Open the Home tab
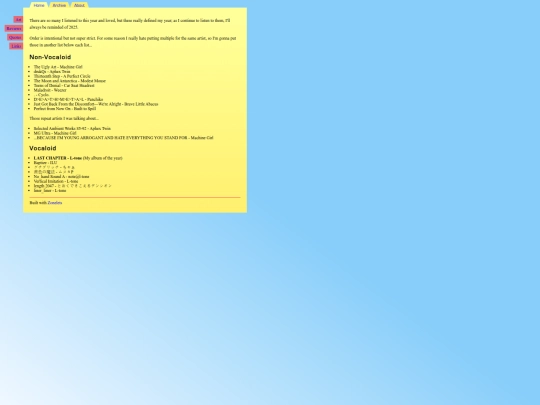Viewport: 540px width, 405px height. click(x=39, y=5)
